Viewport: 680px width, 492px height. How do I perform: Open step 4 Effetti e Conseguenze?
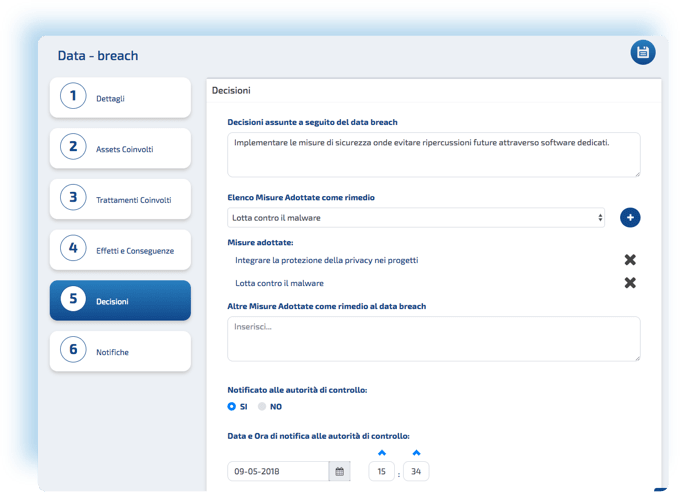[120, 249]
